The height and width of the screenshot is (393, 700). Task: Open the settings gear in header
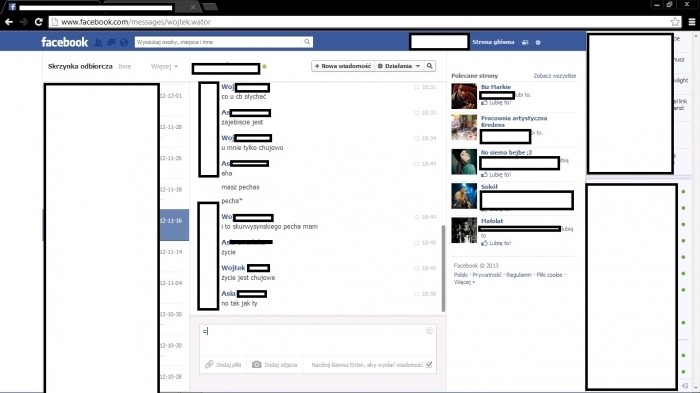[538, 42]
